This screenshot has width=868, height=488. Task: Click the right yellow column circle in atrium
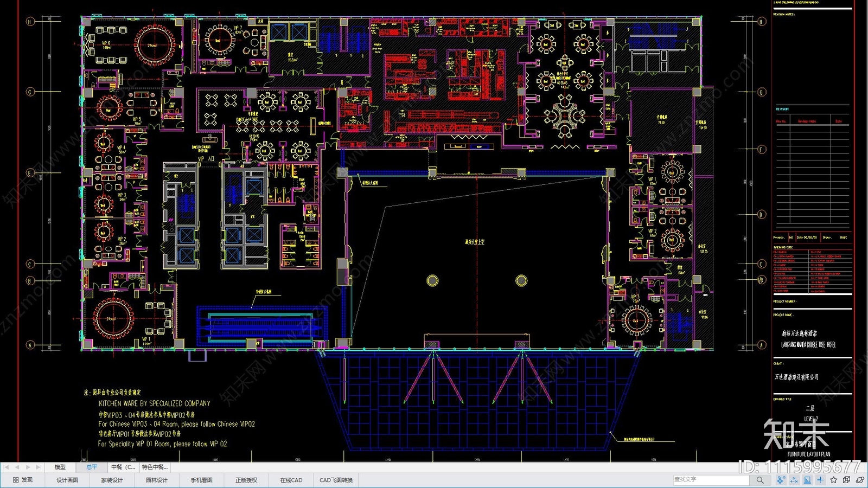click(x=521, y=280)
